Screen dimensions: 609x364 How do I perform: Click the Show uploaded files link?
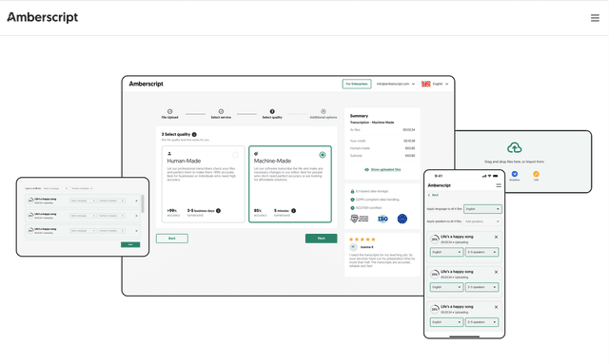(385, 169)
